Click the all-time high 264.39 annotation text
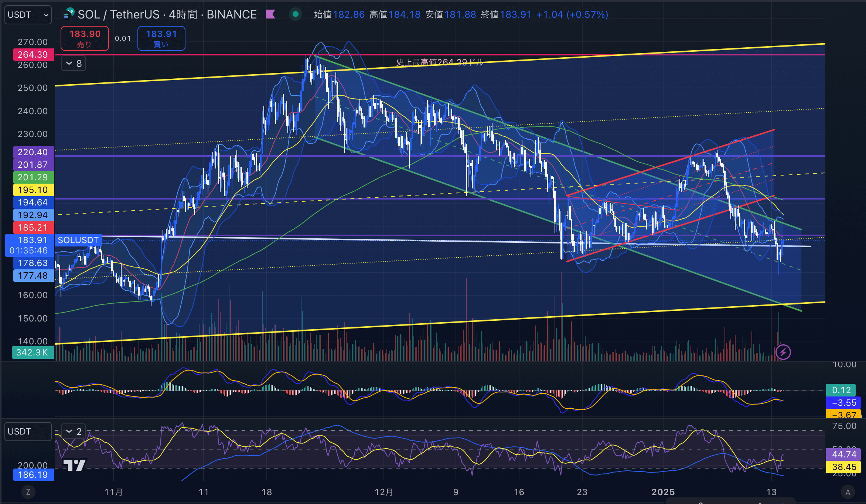866x504 pixels. point(439,62)
